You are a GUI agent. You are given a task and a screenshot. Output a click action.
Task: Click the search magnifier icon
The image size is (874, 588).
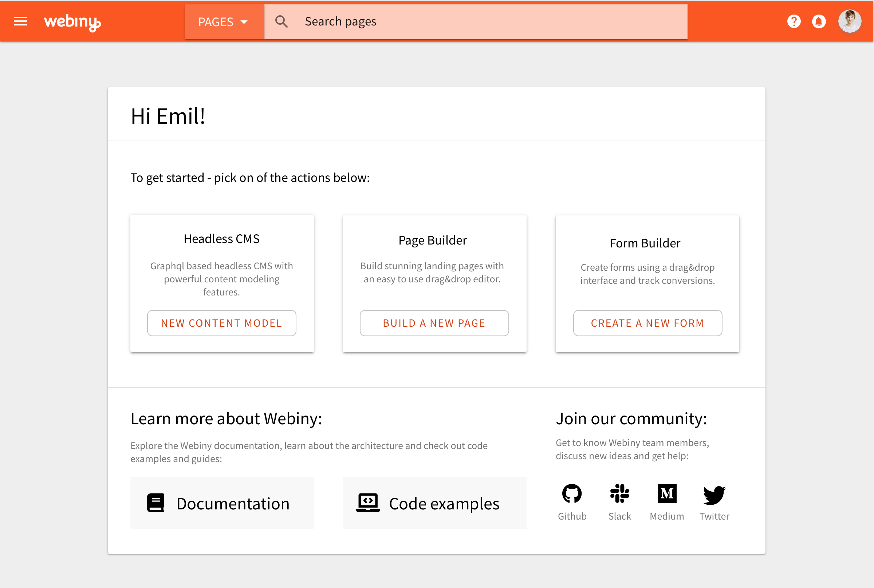click(282, 21)
